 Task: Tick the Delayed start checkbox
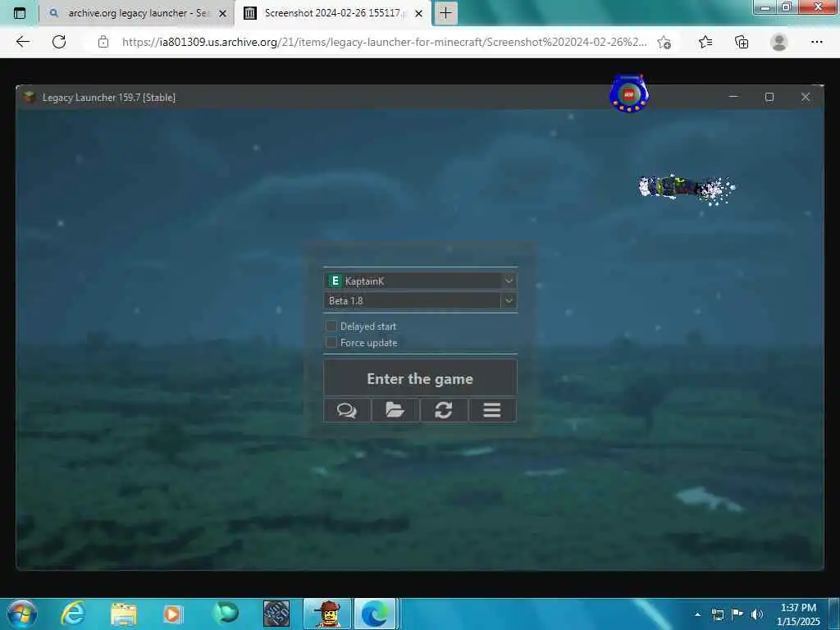(x=331, y=326)
